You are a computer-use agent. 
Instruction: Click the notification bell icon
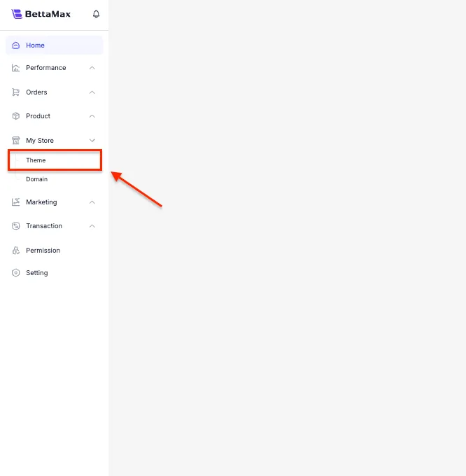(96, 14)
